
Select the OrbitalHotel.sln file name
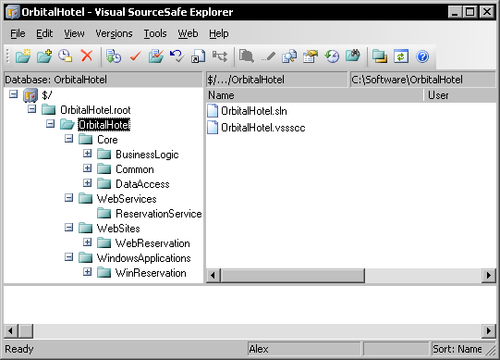[254, 111]
